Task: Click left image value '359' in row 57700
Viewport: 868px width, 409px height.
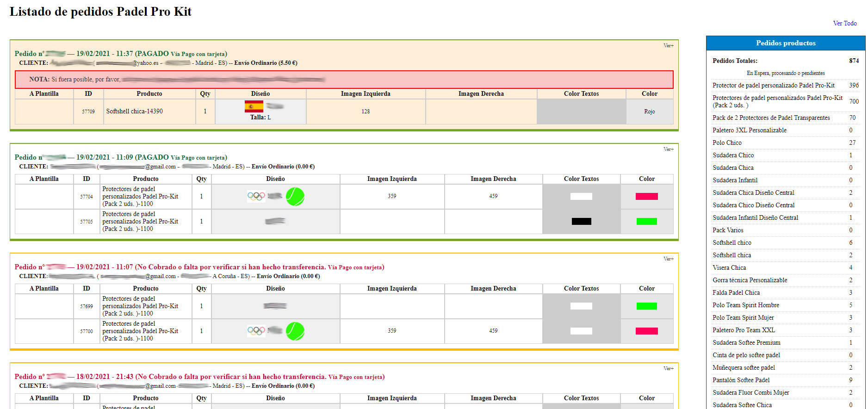Action: (x=392, y=331)
